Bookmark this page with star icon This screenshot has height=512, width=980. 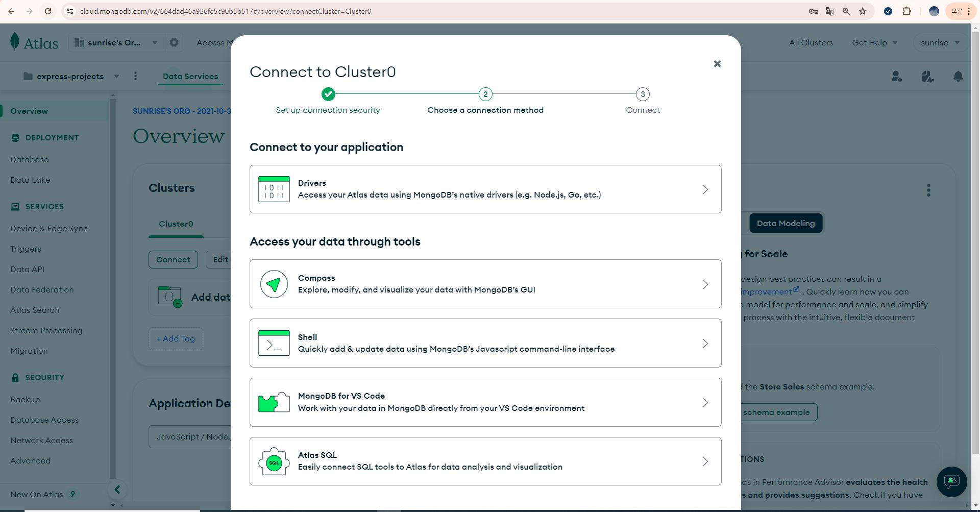pyautogui.click(x=863, y=11)
